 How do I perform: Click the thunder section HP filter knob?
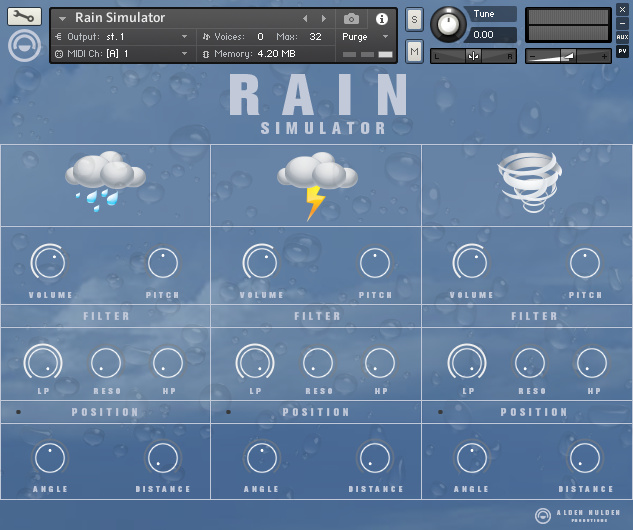[x=379, y=362]
